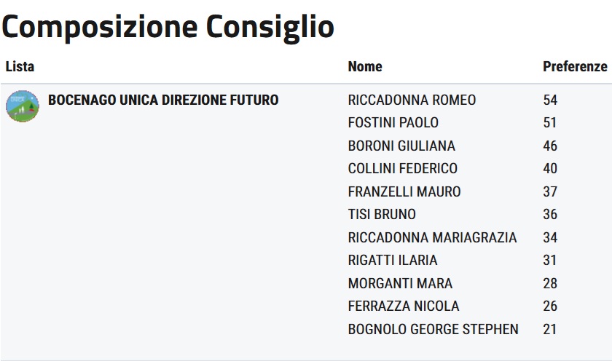
Task: Click RIGATTI ILARIA in the council list
Action: coord(393,260)
